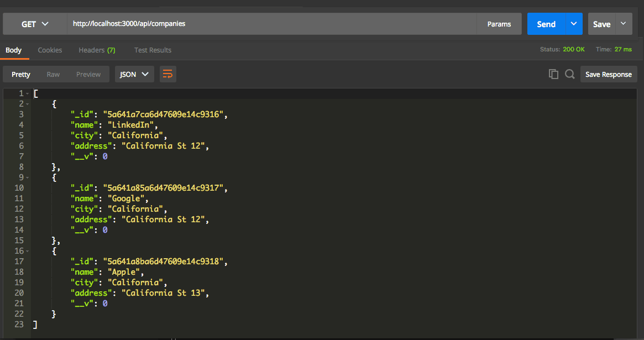Collapse the Google object fold arrow at line 9
This screenshot has width=644, height=340.
tap(28, 178)
